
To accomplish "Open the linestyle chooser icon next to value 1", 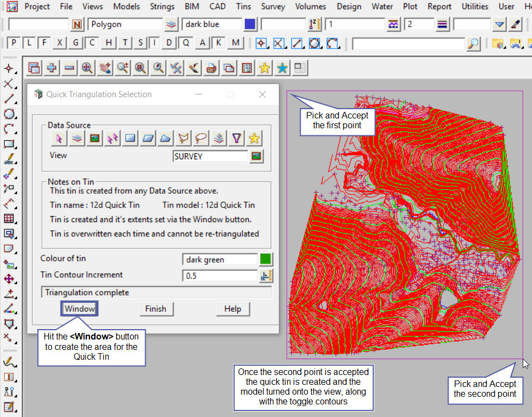I will pos(393,25).
